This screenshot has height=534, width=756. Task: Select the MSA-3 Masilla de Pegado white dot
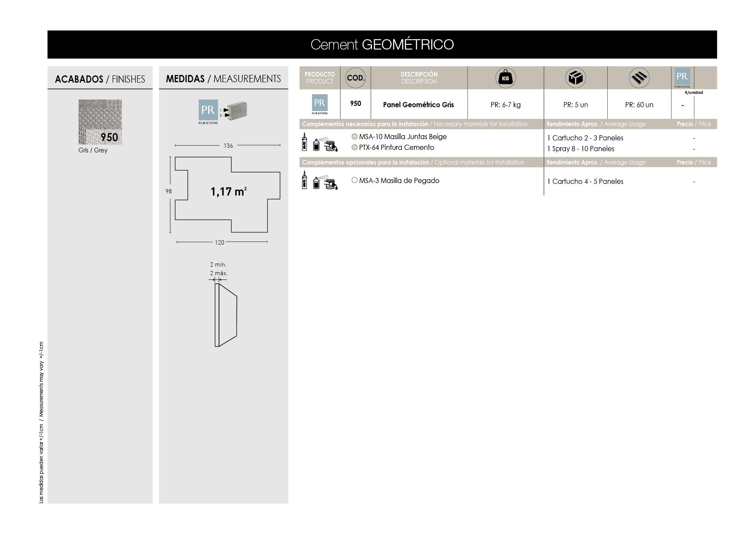(x=355, y=180)
